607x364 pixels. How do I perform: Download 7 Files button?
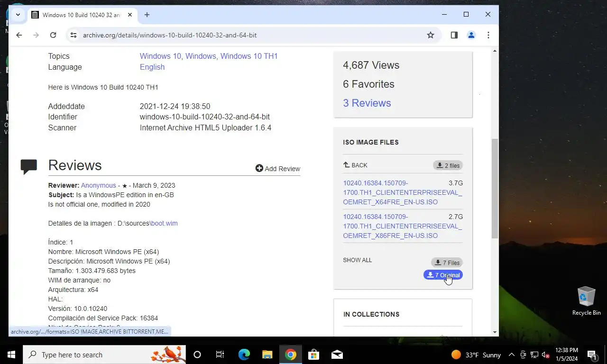447,263
